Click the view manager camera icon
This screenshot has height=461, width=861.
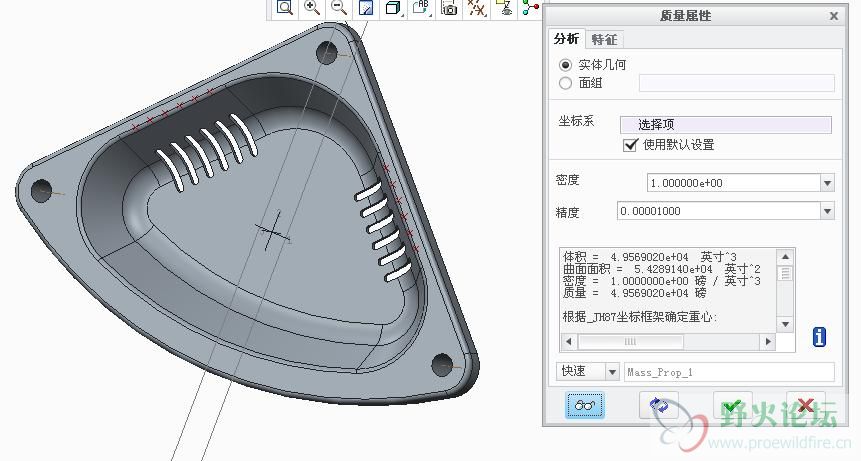[x=449, y=8]
